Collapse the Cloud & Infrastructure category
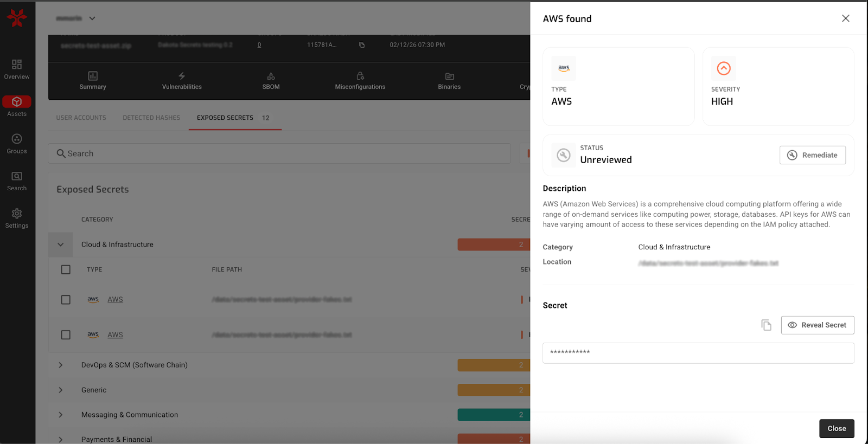 tap(61, 244)
